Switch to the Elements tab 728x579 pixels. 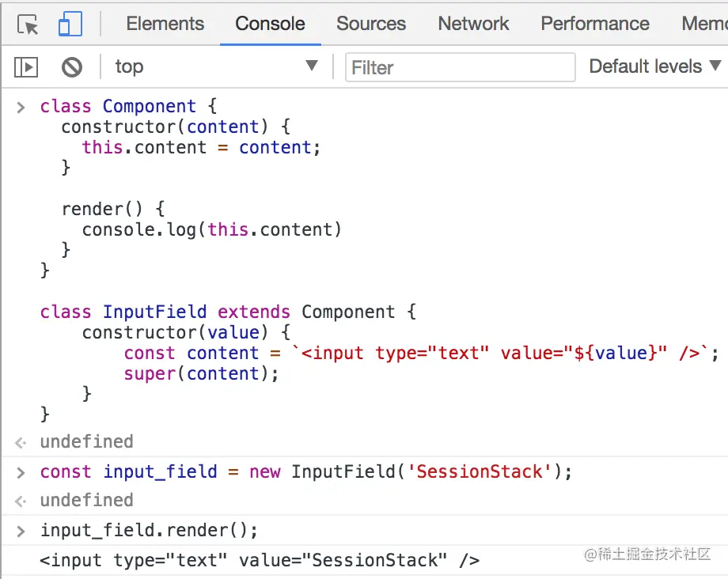(x=165, y=24)
